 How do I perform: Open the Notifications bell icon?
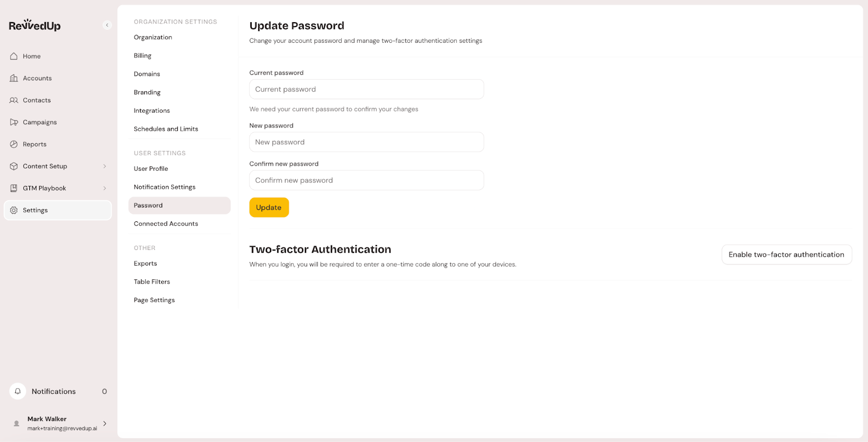coord(18,391)
